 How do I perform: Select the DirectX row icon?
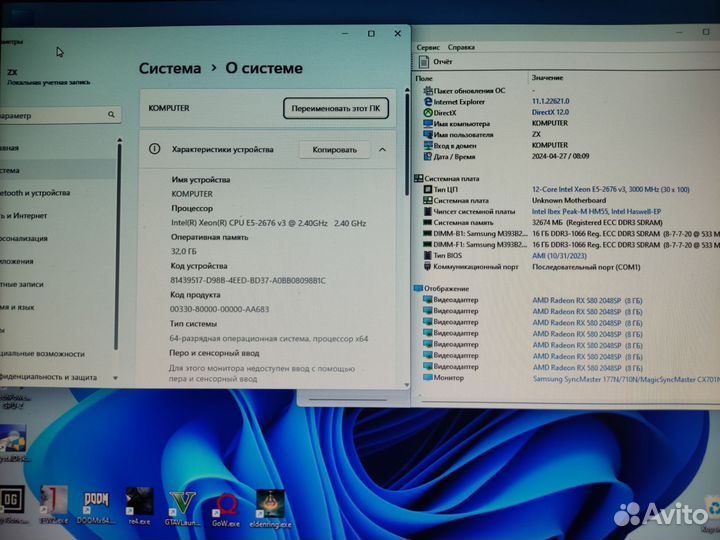click(428, 112)
